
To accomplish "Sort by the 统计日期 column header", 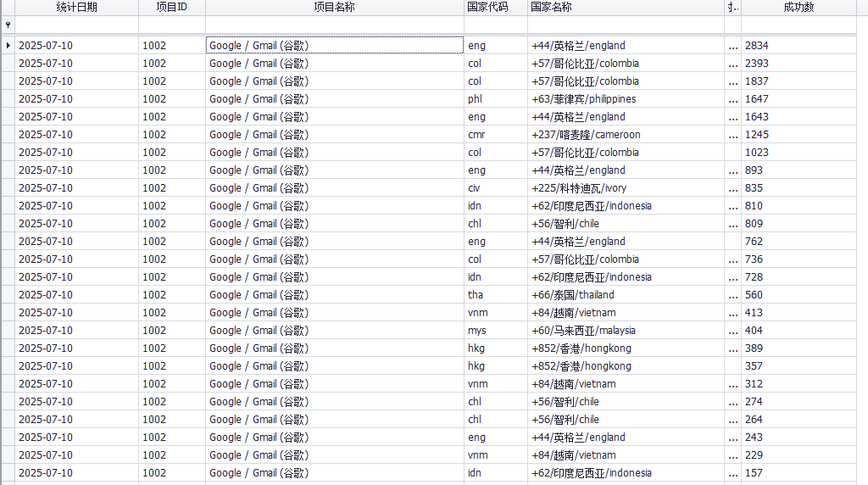I will point(76,7).
